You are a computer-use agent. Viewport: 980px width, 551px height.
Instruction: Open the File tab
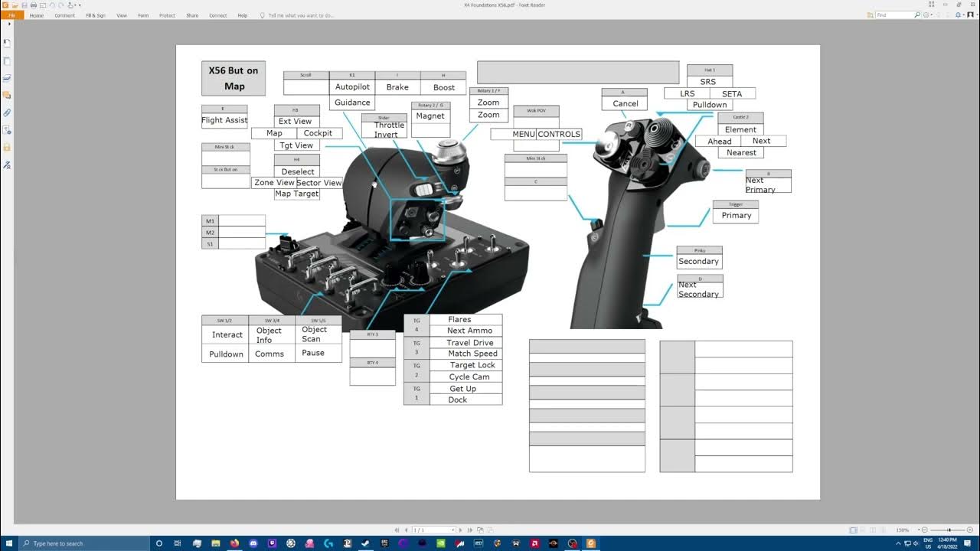coord(11,15)
